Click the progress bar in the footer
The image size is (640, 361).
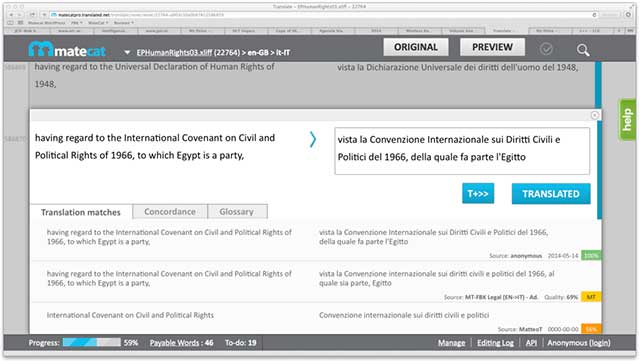click(92, 342)
